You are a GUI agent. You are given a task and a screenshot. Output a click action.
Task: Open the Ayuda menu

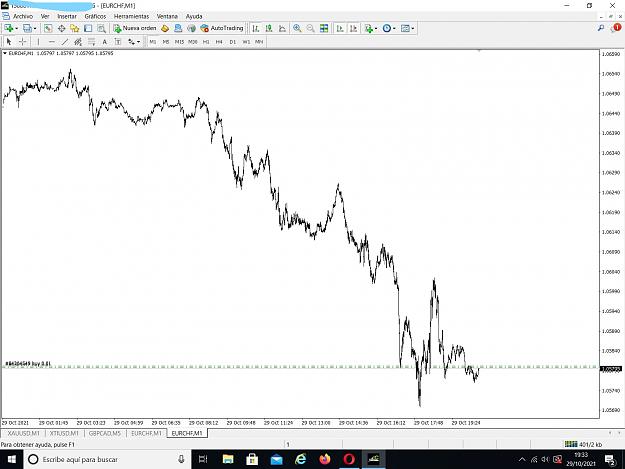194,16
